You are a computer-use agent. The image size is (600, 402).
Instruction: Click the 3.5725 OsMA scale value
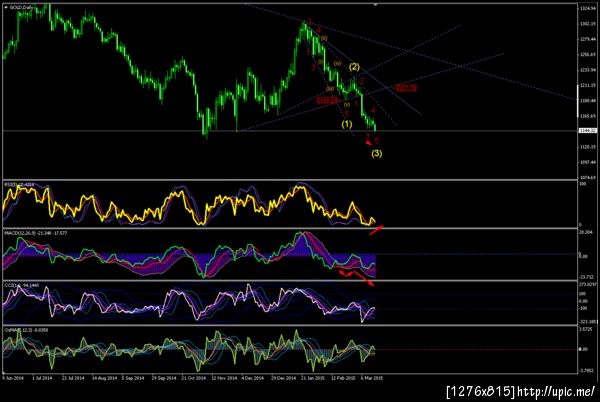pos(585,329)
